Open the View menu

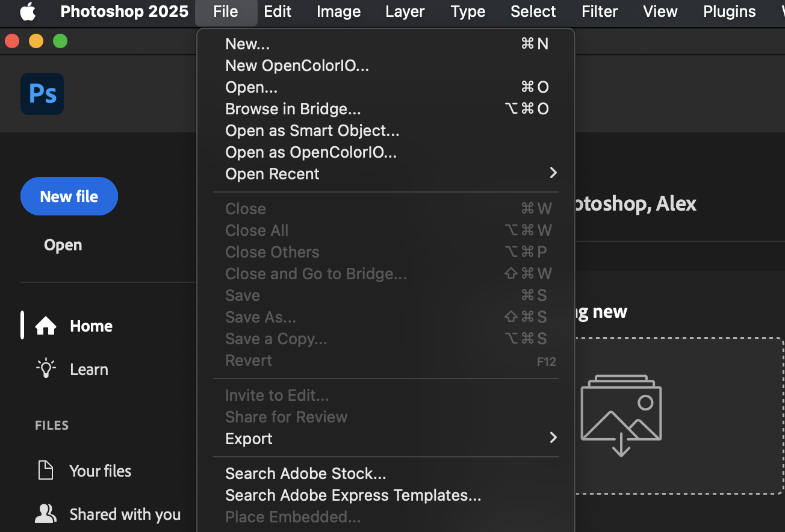(x=660, y=11)
